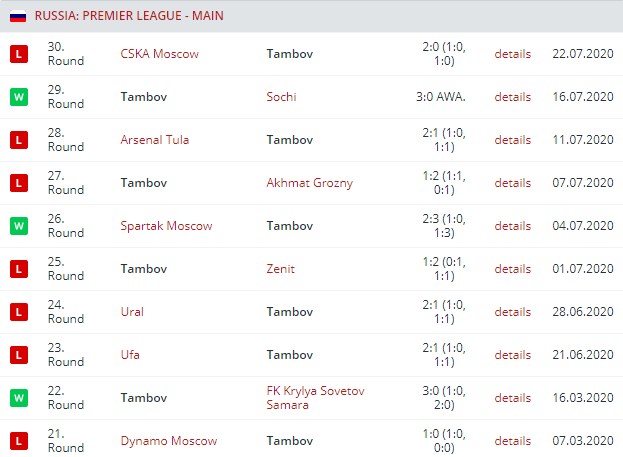Open the CSKA Moscow team link
This screenshot has width=623, height=457.
pos(159,54)
